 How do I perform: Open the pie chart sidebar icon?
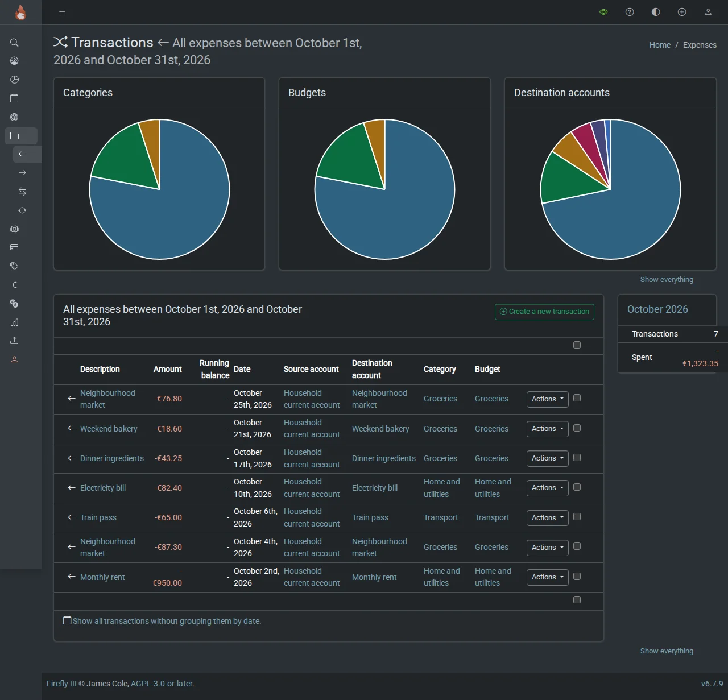pyautogui.click(x=14, y=80)
